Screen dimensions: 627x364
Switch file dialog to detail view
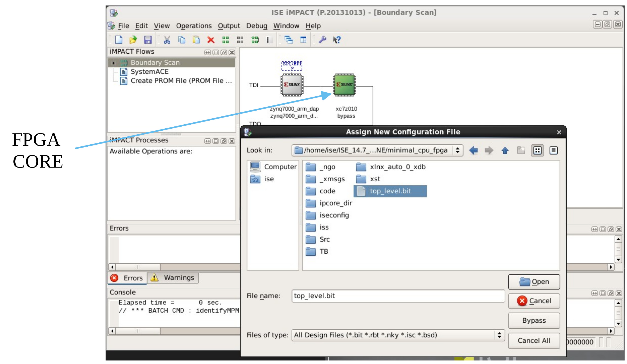[553, 150]
